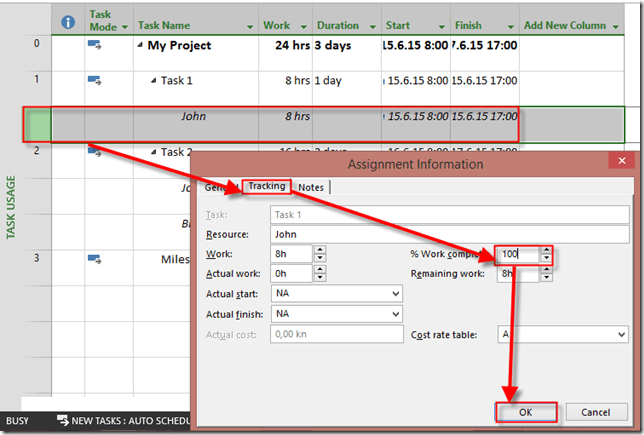
Task: Click the Work field spinner arrows
Action: coord(319,255)
